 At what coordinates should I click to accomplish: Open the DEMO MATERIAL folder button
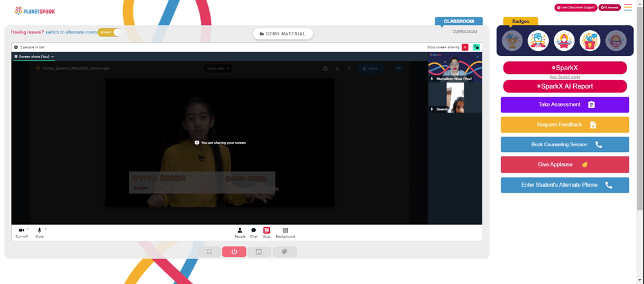tap(283, 33)
